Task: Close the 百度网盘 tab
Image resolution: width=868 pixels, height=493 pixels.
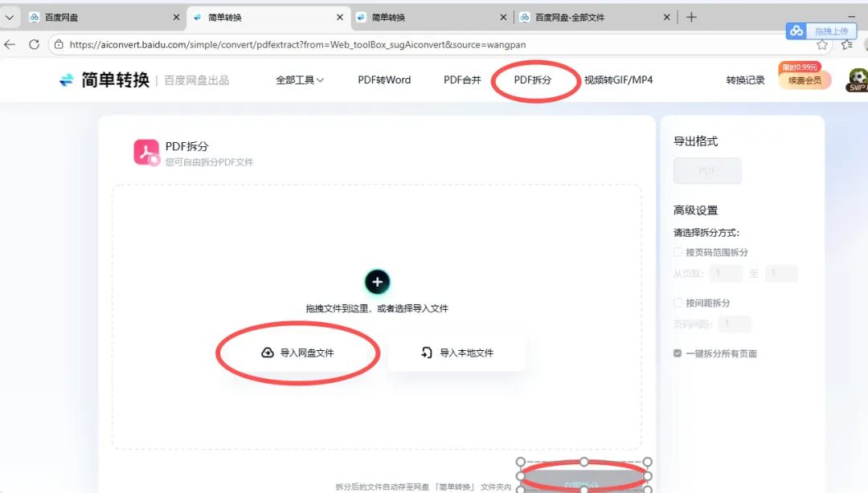Action: 176,17
